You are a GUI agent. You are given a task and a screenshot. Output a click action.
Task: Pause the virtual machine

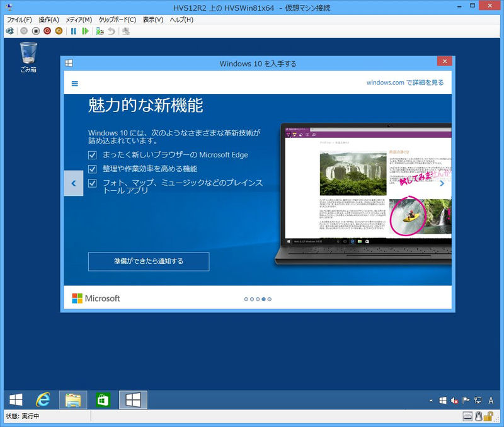coord(74,31)
